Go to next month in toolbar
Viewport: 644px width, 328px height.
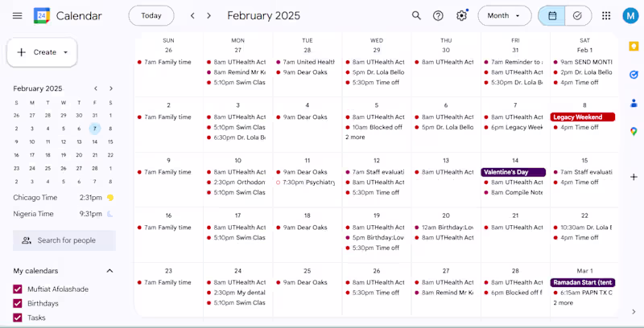(209, 15)
